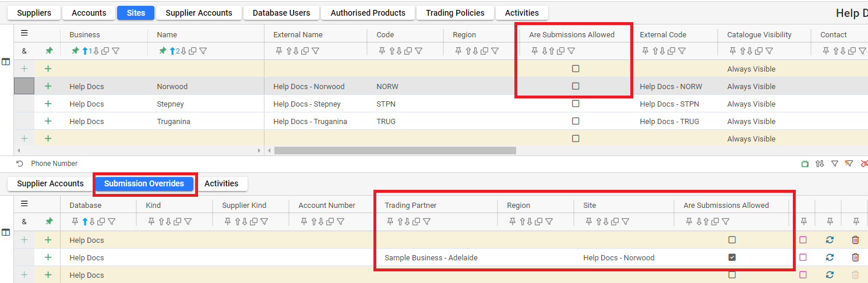The image size is (868, 283).
Task: Uncheck Are Submissions Allowed for Help Docs - Norwood override
Action: click(x=732, y=257)
